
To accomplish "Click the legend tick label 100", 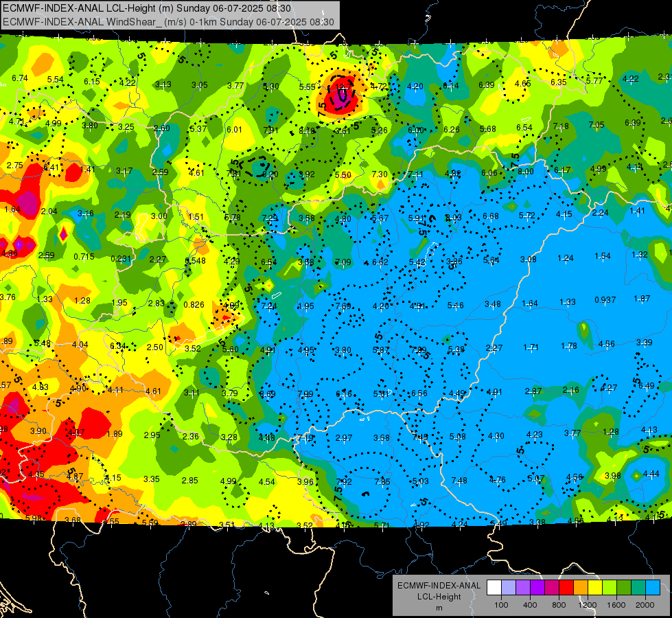I will pyautogui.click(x=501, y=605).
